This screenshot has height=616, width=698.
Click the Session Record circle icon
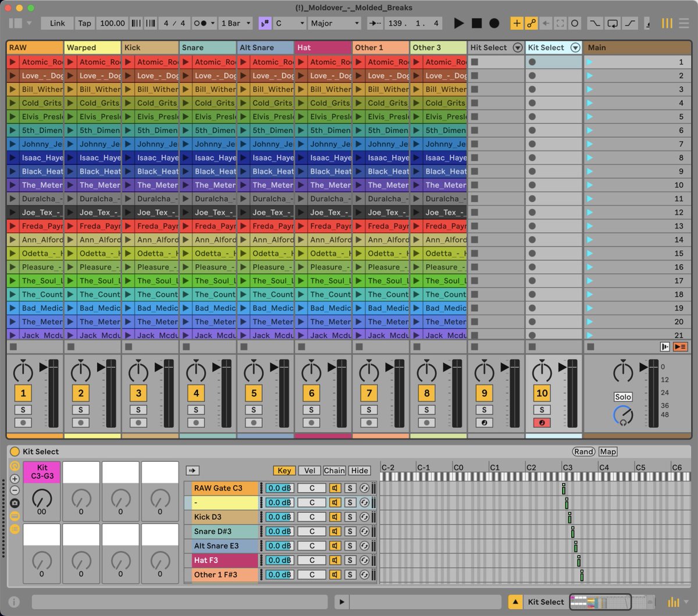pos(575,23)
